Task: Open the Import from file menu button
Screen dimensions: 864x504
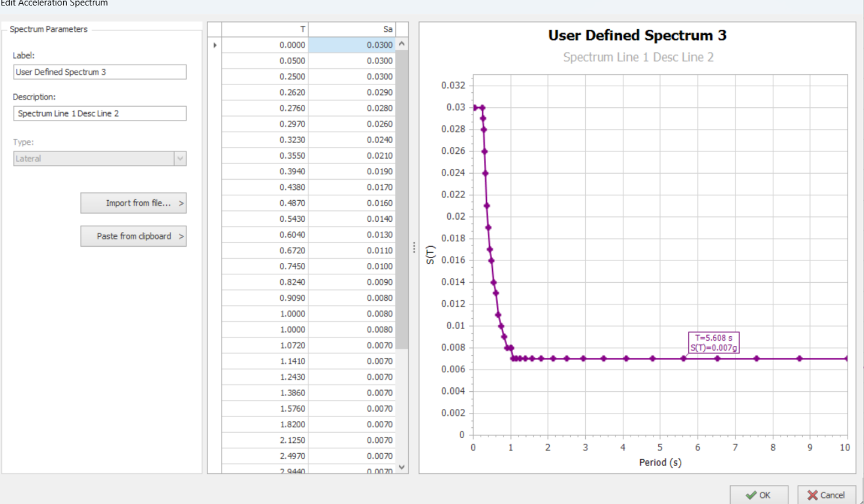Action: 133,203
